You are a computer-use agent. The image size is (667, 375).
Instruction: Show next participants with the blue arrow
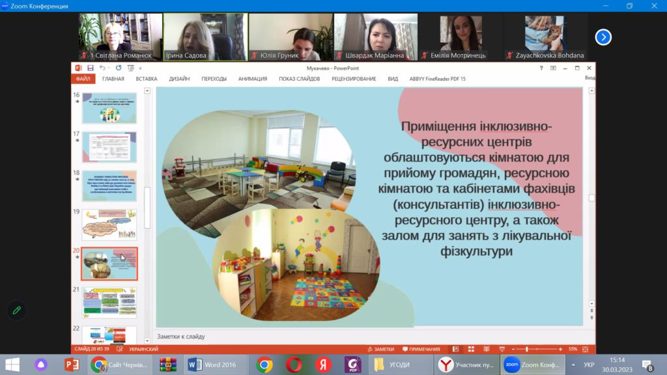tap(603, 37)
